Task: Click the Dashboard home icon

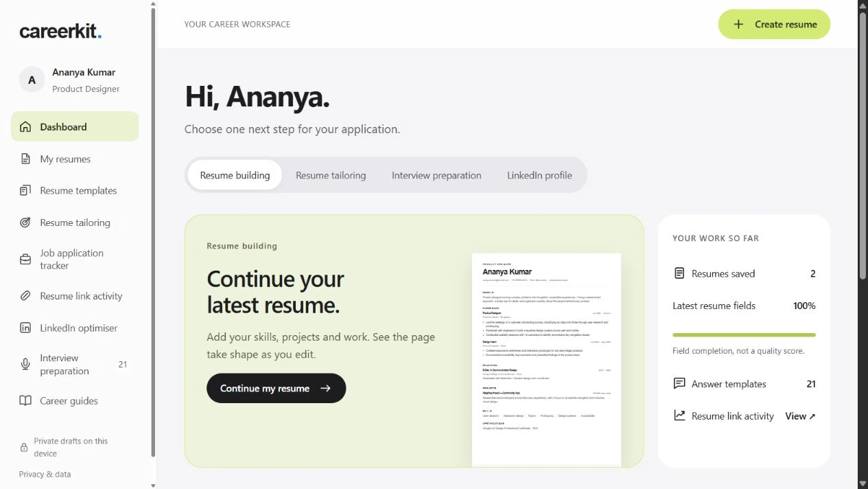Action: (25, 126)
